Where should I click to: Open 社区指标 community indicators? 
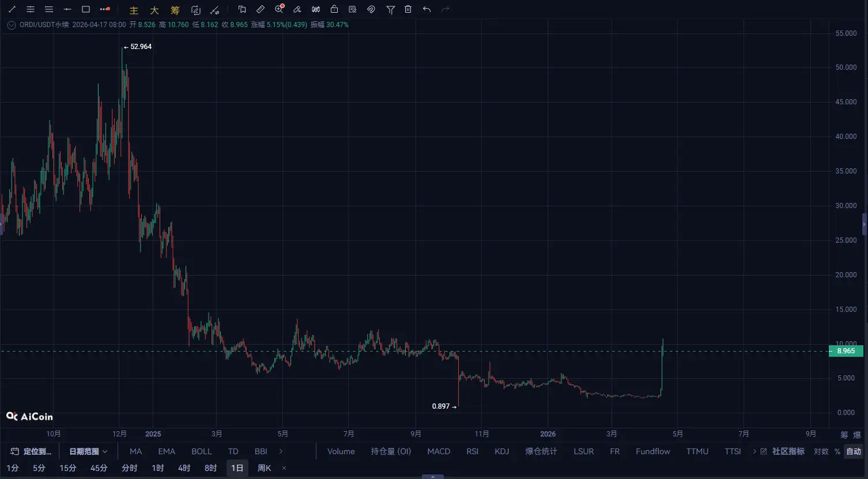783,451
